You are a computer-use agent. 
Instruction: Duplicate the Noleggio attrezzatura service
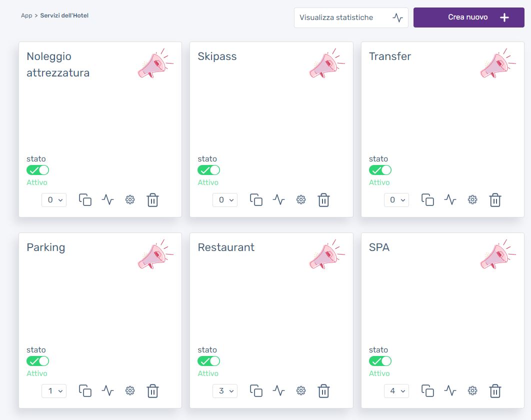coord(85,200)
